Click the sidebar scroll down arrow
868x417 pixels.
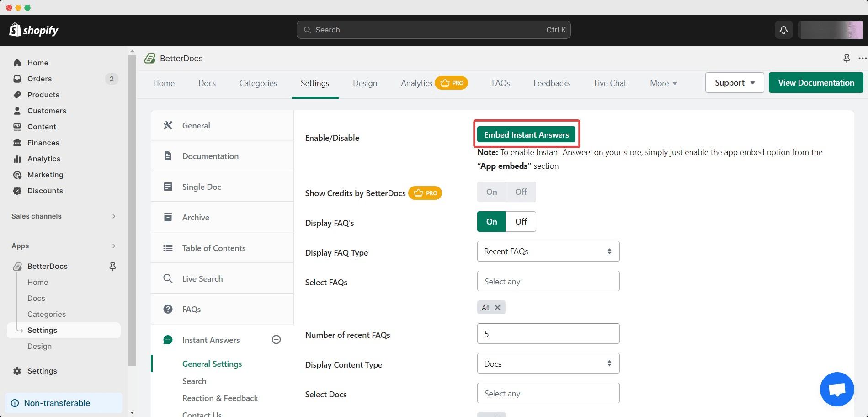[x=132, y=412]
